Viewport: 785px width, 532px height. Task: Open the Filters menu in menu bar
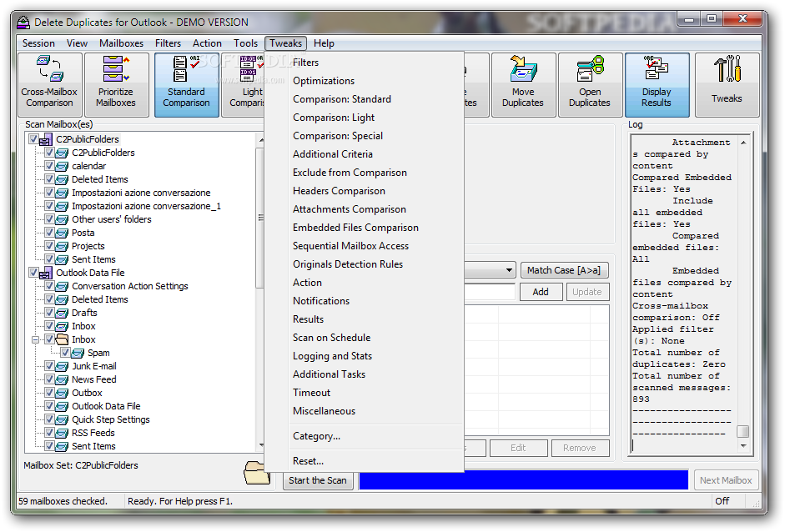(x=168, y=43)
